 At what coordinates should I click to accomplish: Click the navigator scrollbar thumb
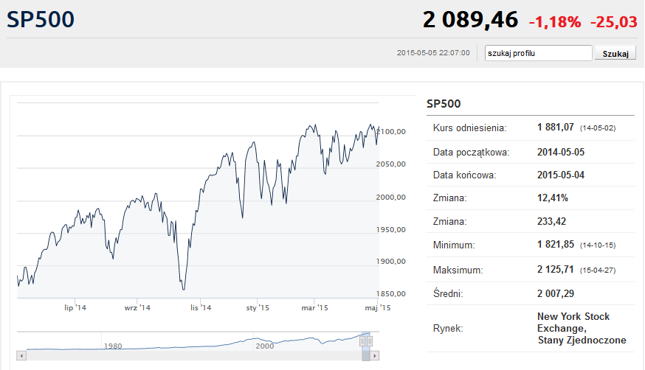tap(366, 356)
